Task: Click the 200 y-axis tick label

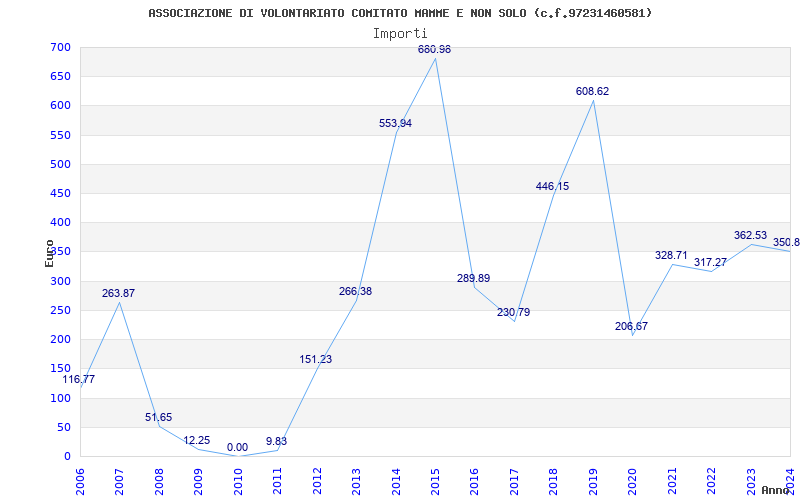Action: point(60,339)
